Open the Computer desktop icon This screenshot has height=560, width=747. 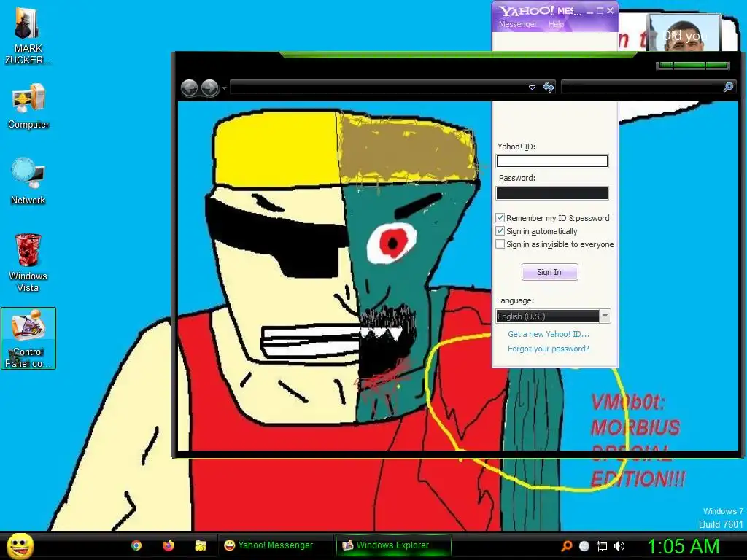tap(28, 106)
